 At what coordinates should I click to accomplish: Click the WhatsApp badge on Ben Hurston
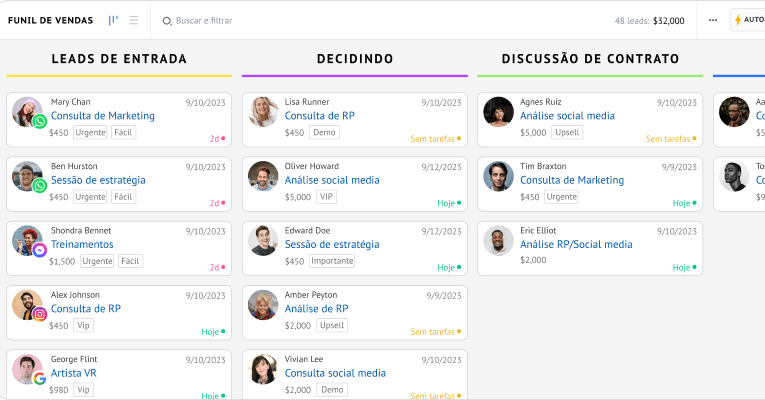(x=40, y=185)
